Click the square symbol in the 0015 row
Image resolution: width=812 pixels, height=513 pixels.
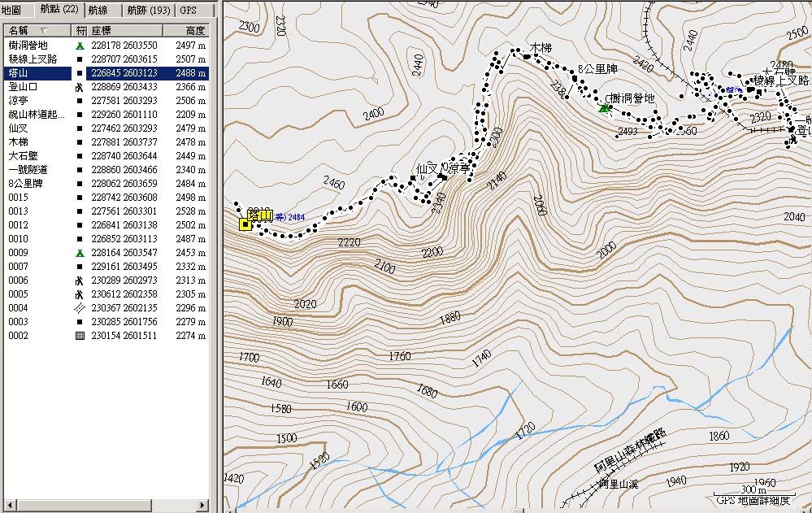click(x=80, y=198)
